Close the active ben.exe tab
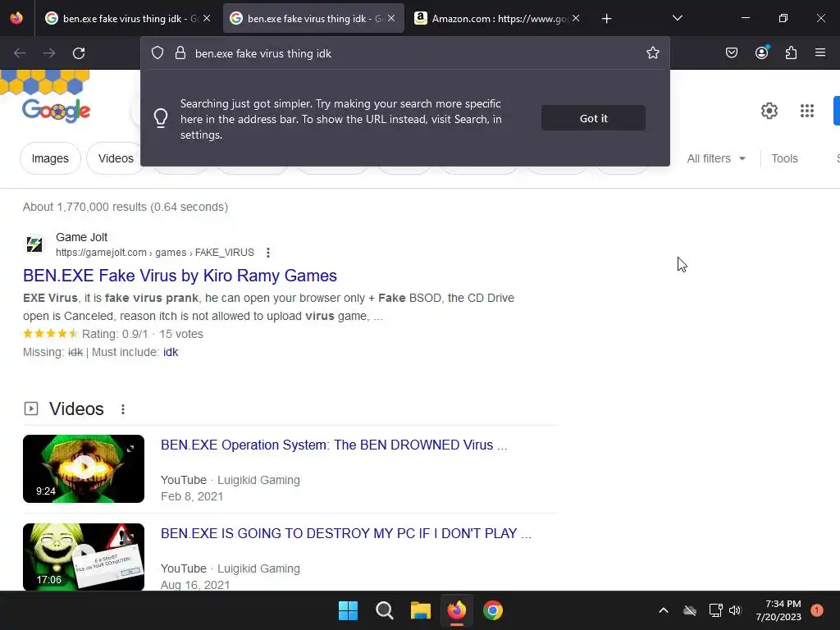 coord(391,18)
